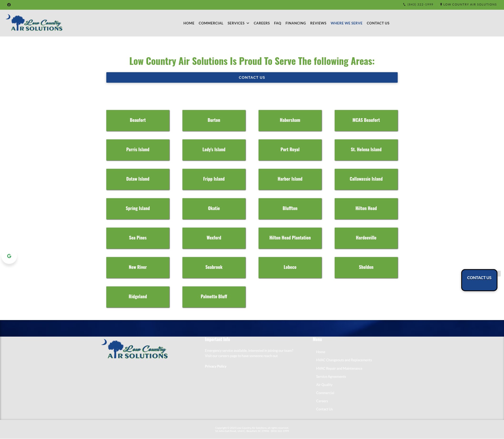Open the Parris Island area button
The image size is (504, 439).
(138, 150)
